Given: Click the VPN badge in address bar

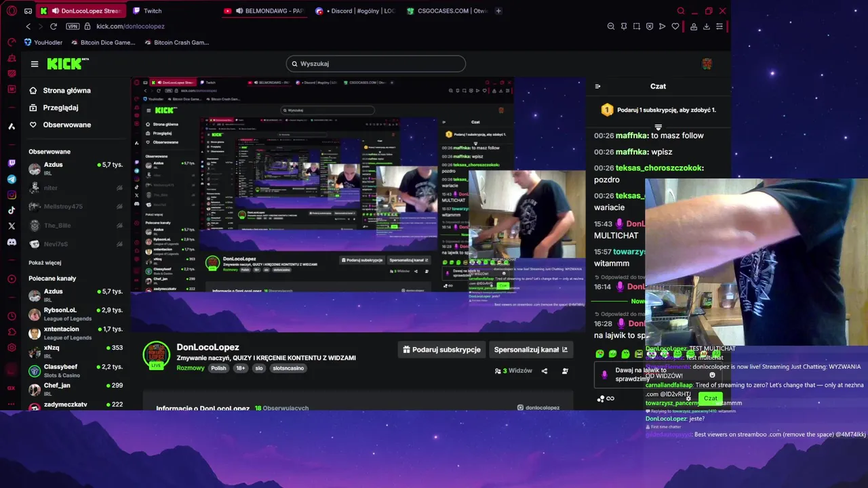Looking at the screenshot, I should 73,26.
